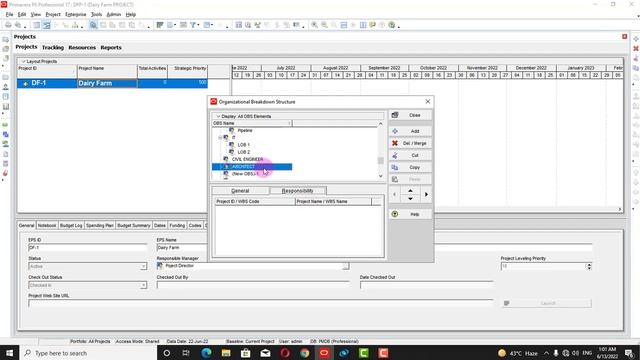Screen dimensions: 640x360
Task: Open the File menu
Action: (9, 14)
